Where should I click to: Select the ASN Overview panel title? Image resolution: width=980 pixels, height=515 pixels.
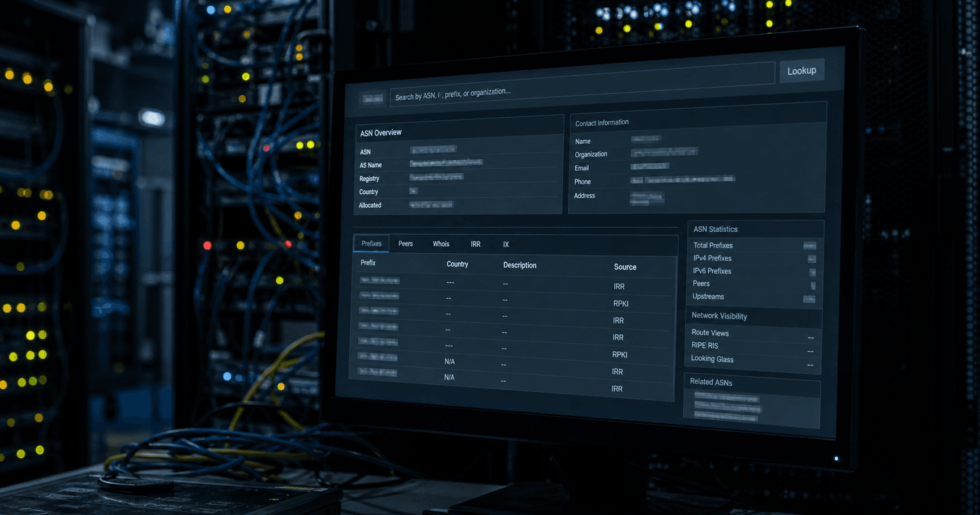pyautogui.click(x=381, y=133)
